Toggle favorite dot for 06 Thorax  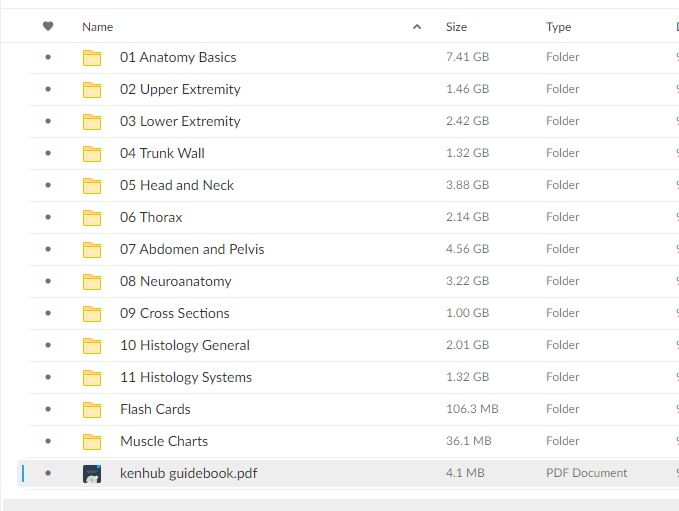point(48,217)
